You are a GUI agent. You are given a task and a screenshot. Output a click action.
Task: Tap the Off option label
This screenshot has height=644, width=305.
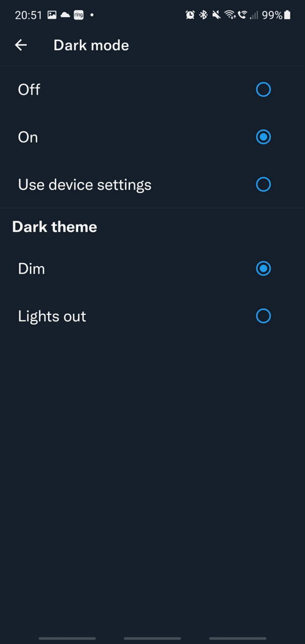coord(29,90)
